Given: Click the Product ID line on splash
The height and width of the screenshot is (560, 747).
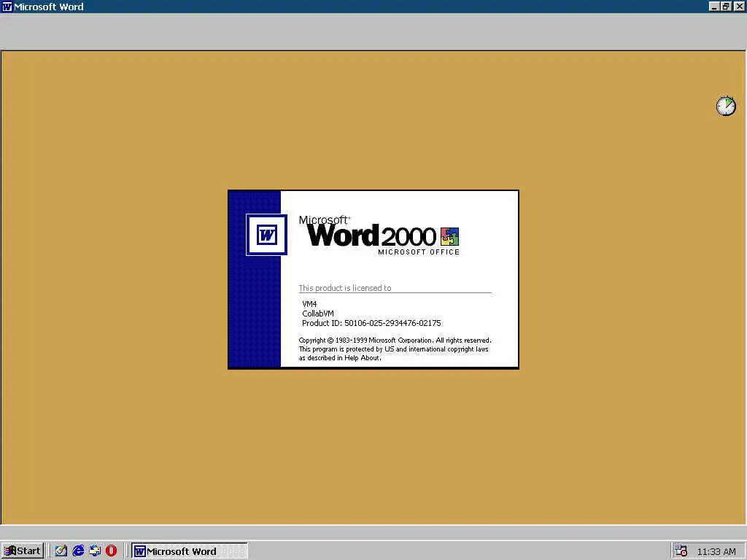Looking at the screenshot, I should 371,323.
